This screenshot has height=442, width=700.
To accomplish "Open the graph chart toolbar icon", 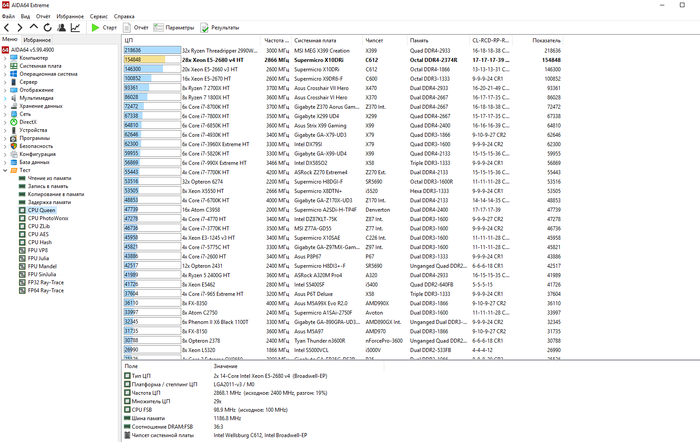I will pos(75,28).
